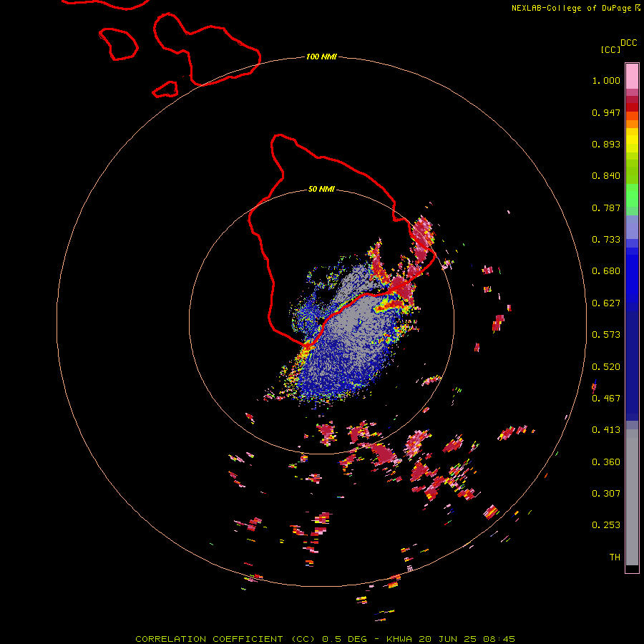Click the 0.947 legend value

click(606, 112)
